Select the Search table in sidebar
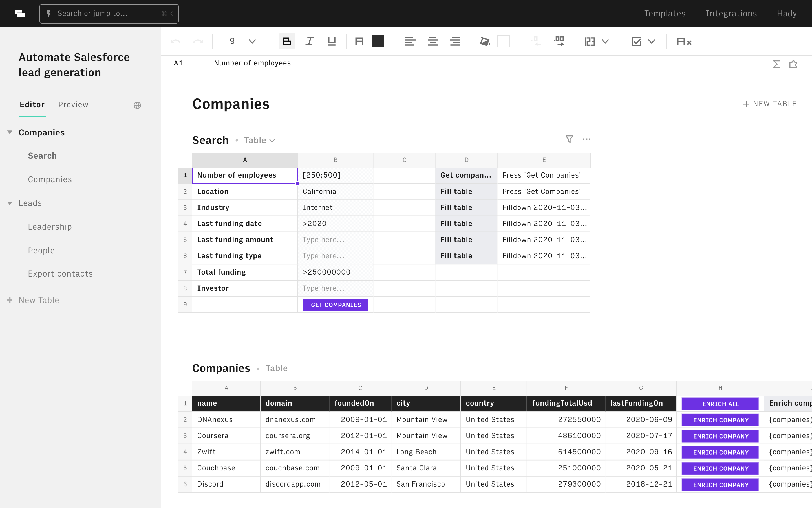 [42, 156]
